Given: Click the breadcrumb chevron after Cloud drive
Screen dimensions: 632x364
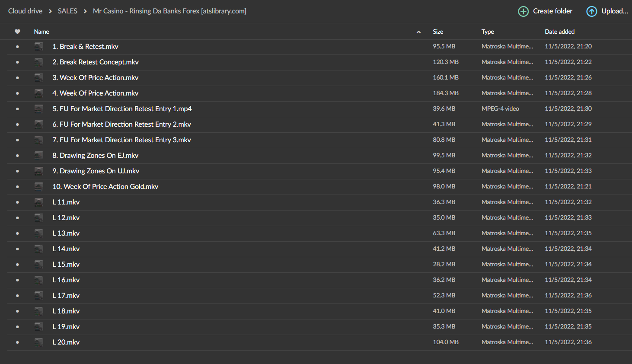Looking at the screenshot, I should point(50,11).
